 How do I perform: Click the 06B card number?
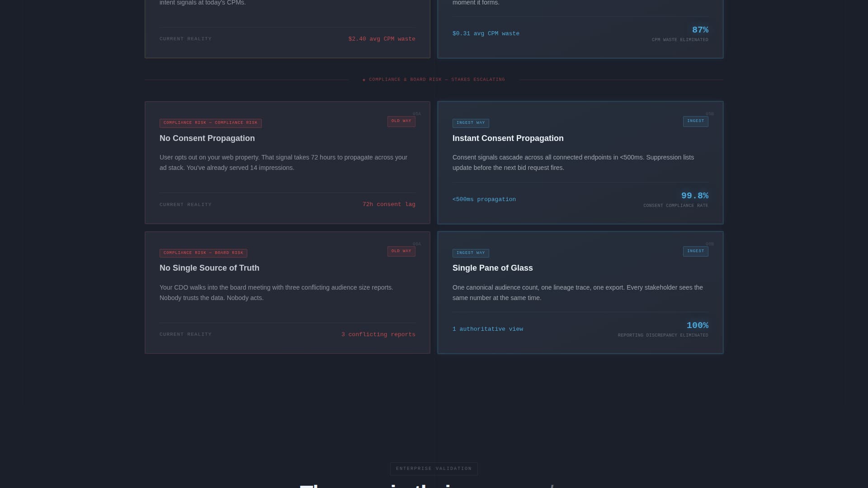709,244
